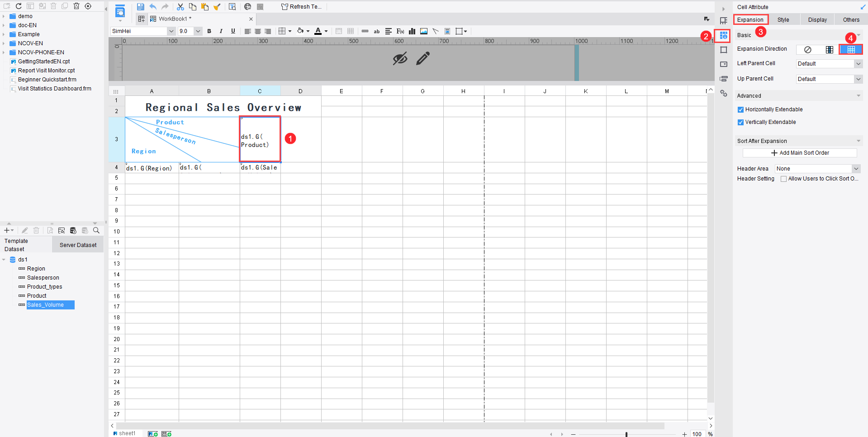Enable Allow Users to Click Sort checkbox
This screenshot has width=868, height=437.
point(783,179)
